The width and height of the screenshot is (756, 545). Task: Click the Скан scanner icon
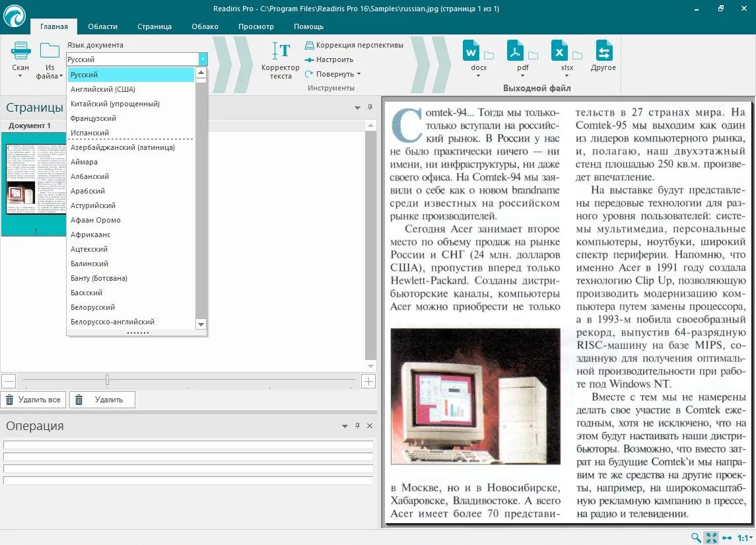coord(20,51)
